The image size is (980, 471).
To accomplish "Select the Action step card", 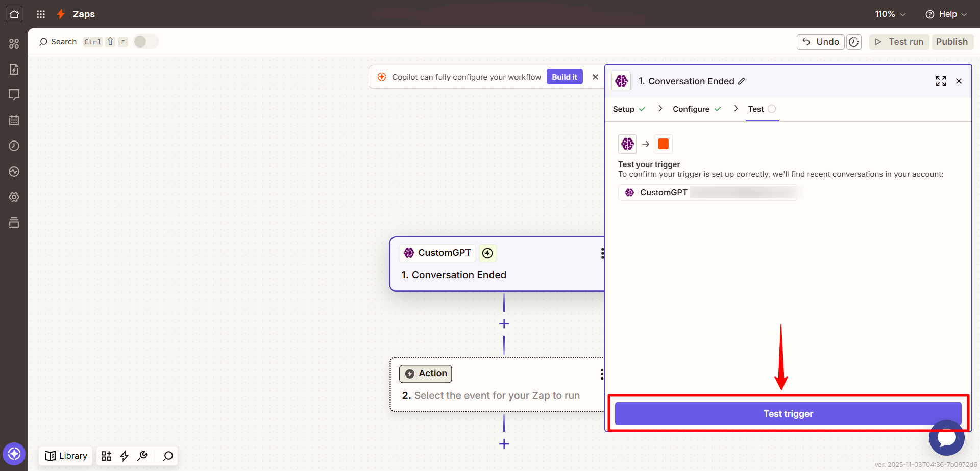I will [497, 385].
